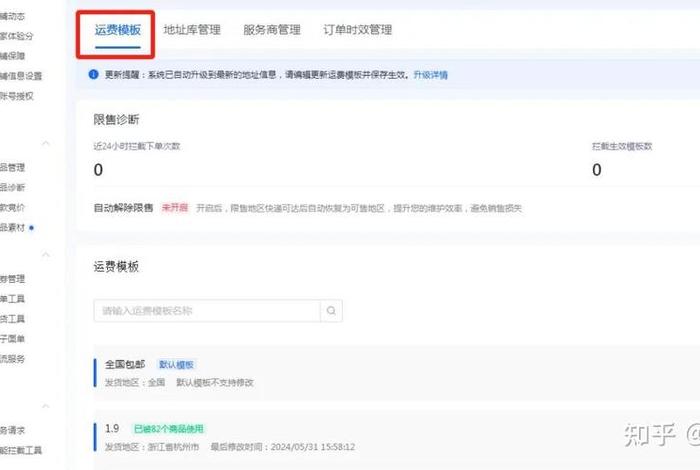Viewport: 700px width, 470px height.
Task: Select the 品素材 sidebar item
Action: (x=15, y=227)
